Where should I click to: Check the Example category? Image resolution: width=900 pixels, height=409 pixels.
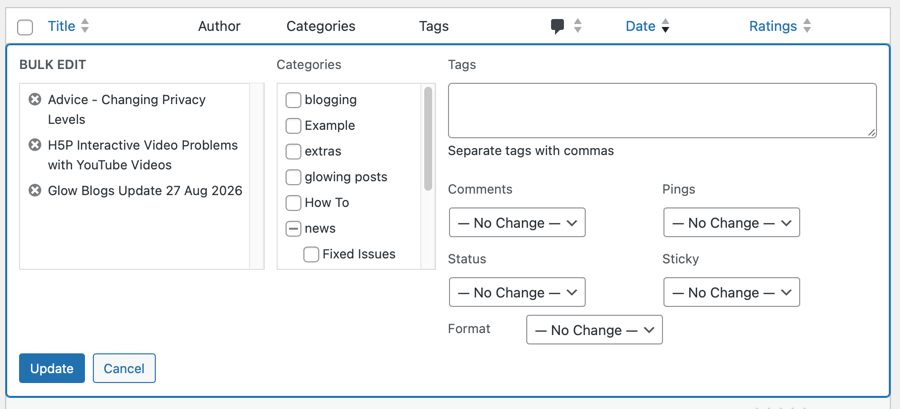pyautogui.click(x=293, y=126)
